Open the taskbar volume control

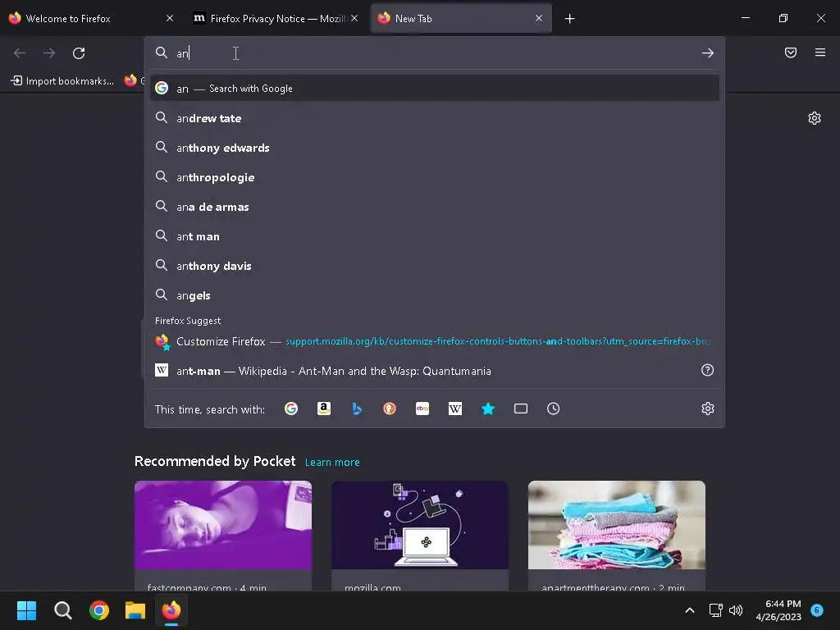click(x=736, y=610)
